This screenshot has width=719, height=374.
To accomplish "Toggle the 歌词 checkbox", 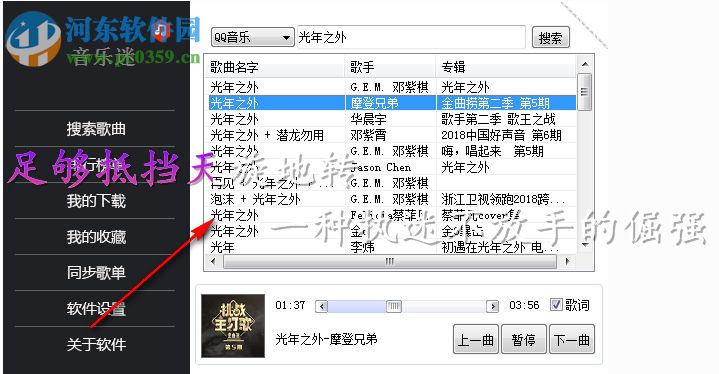I will [556, 305].
